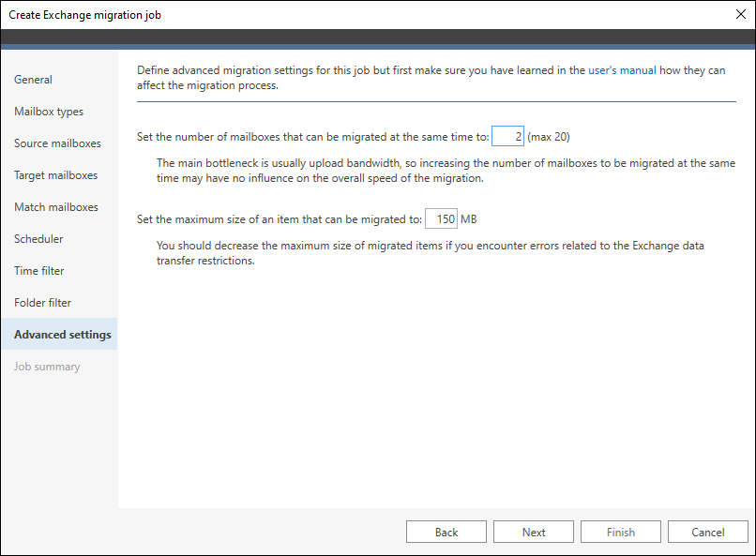
Task: Click Job summary in sidebar
Action: [47, 367]
